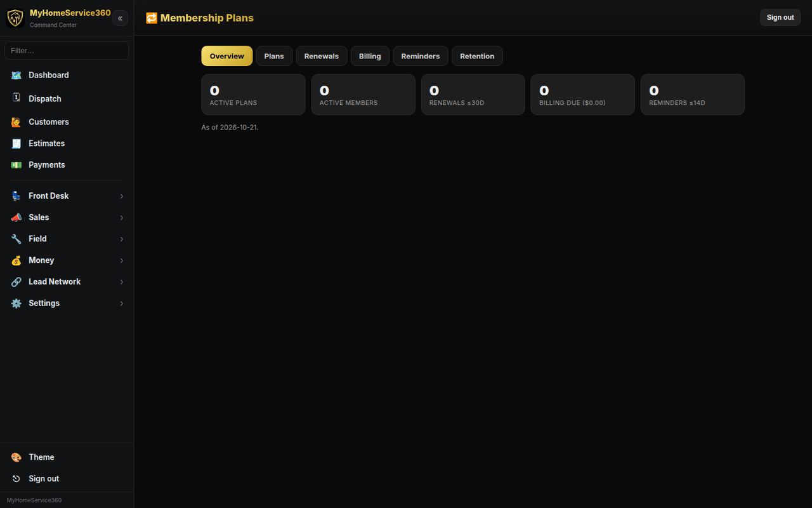Click the Renewals ≤30D stat card

(473, 95)
